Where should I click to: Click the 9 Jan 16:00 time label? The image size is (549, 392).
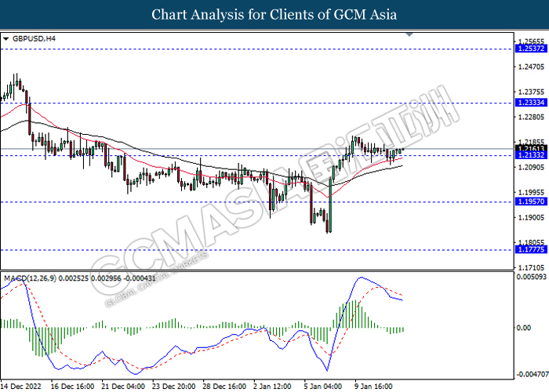coord(373,387)
